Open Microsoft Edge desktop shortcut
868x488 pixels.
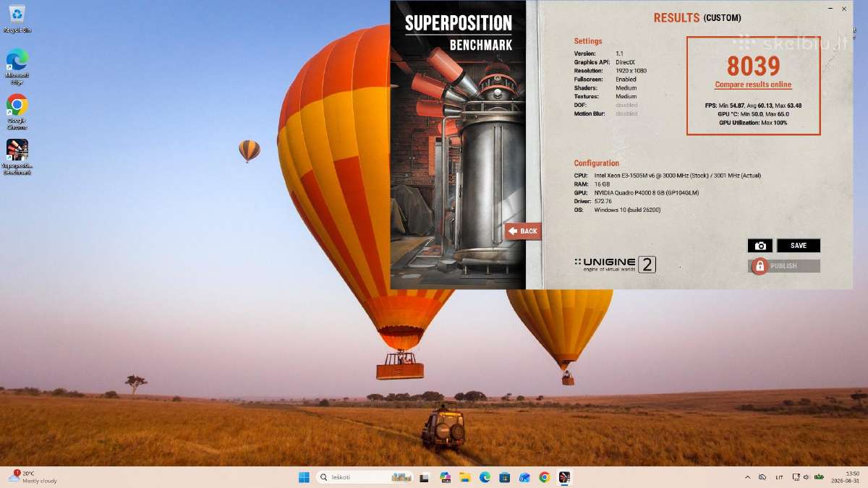(x=17, y=67)
